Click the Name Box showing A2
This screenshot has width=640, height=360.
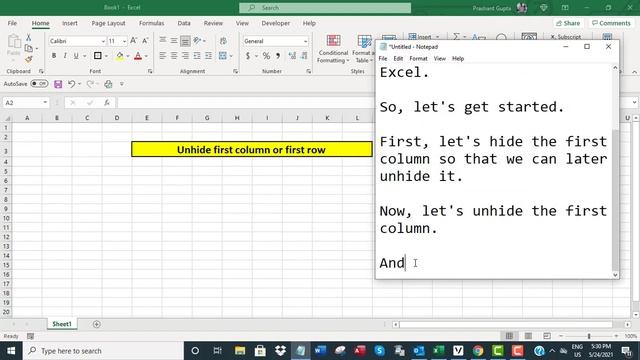(25, 103)
